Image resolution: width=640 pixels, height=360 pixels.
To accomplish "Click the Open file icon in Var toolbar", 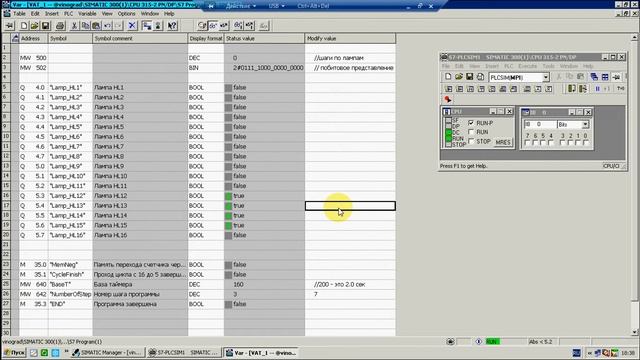I will coord(34,26).
